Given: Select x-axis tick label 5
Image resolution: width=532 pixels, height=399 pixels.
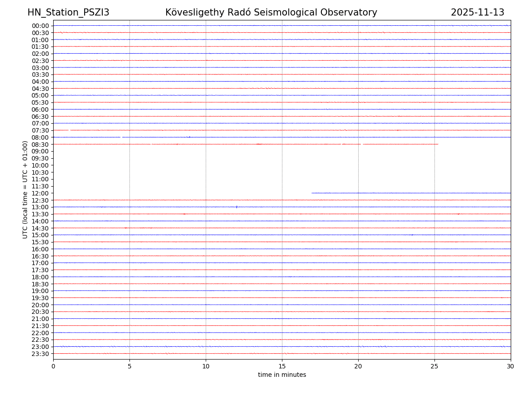Looking at the screenshot, I should (129, 366).
